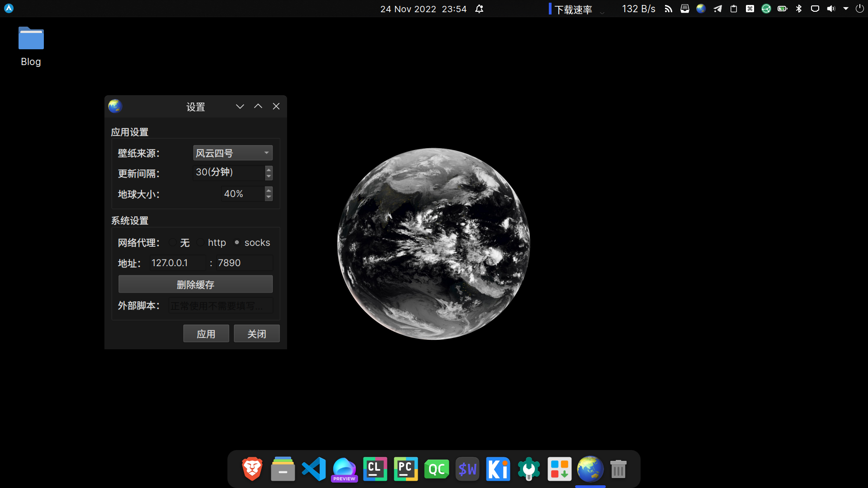
Task: Open the CLion IDE icon
Action: 375,469
